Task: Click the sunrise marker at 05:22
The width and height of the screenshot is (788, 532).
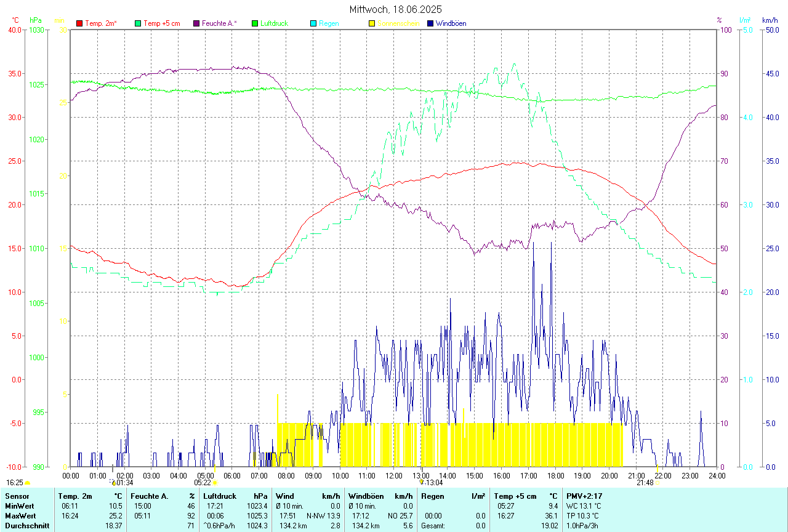Action: click(x=214, y=483)
